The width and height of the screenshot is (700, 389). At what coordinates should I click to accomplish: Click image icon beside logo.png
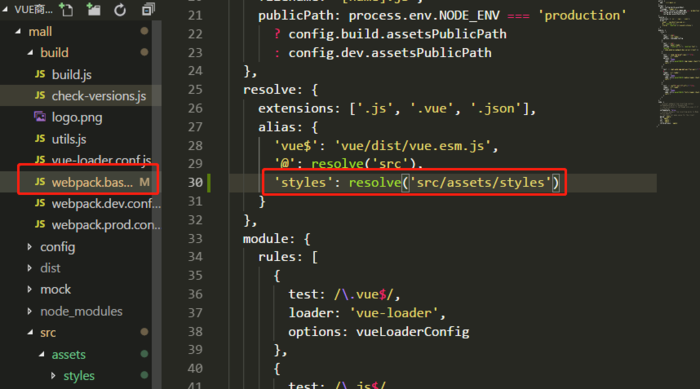point(40,117)
